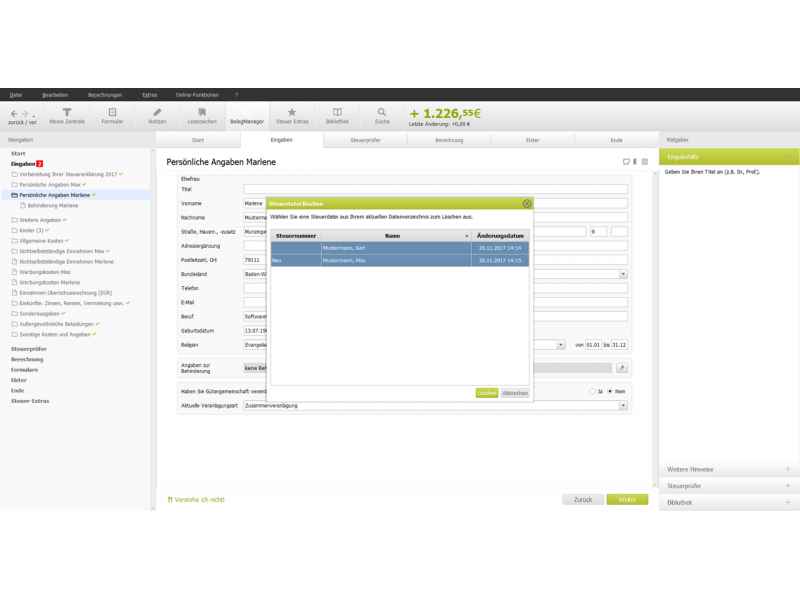Open Steuer Extras star icon

(x=292, y=115)
